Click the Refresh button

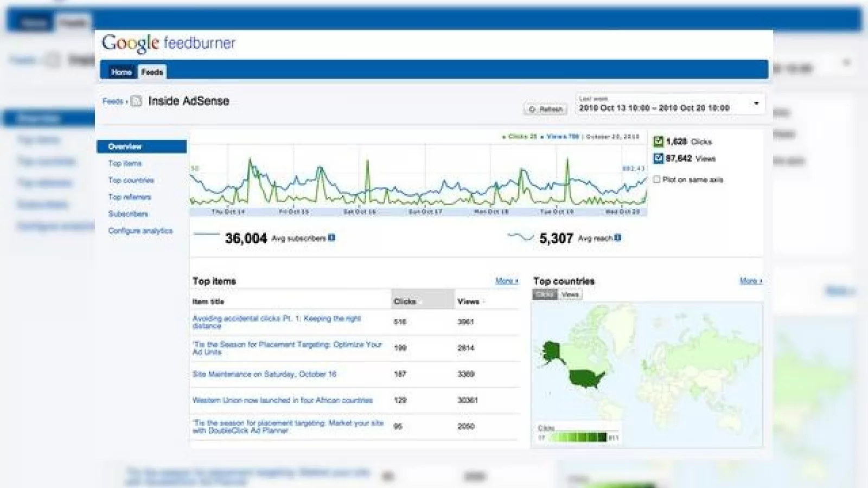coord(545,109)
